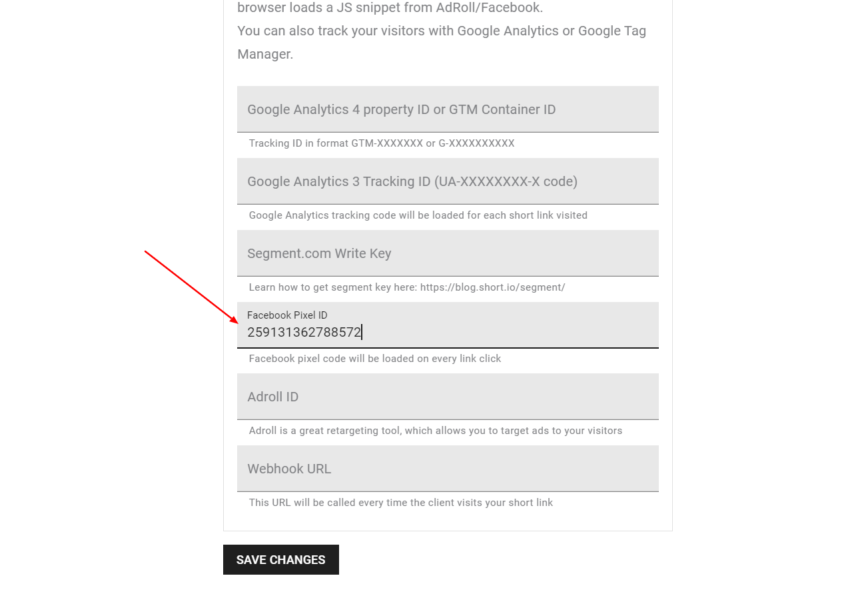Click inside the Facebook Pixel ID field
Image resolution: width=868 pixels, height=596 pixels.
coord(448,325)
